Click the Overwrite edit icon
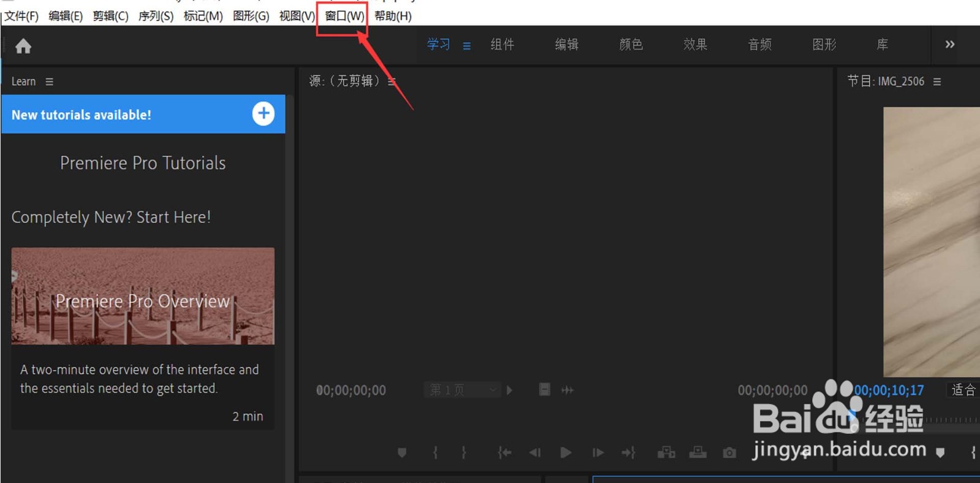980x483 pixels. [698, 452]
